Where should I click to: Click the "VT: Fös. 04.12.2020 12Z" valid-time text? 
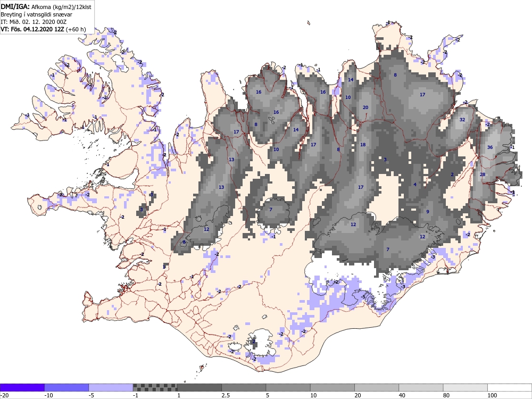[x=32, y=29]
